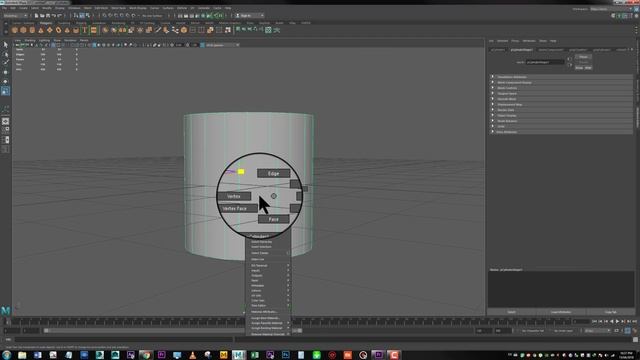This screenshot has height=360, width=640.
Task: Expand Smooth Mesh section
Action: [561, 99]
